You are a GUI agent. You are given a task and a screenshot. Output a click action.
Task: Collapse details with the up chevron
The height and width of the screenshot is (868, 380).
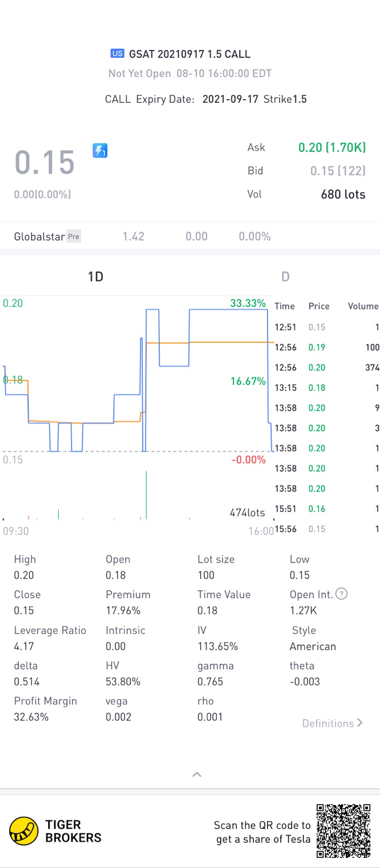point(197,774)
